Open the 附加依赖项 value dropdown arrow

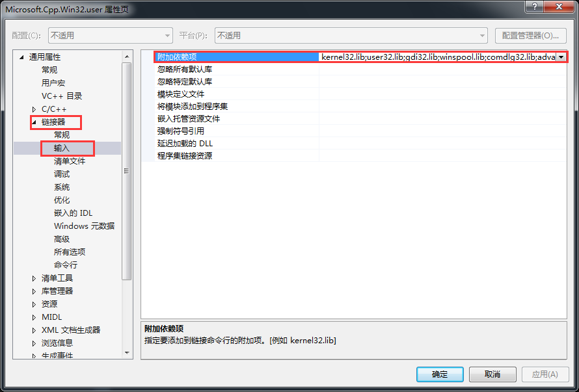[x=561, y=57]
